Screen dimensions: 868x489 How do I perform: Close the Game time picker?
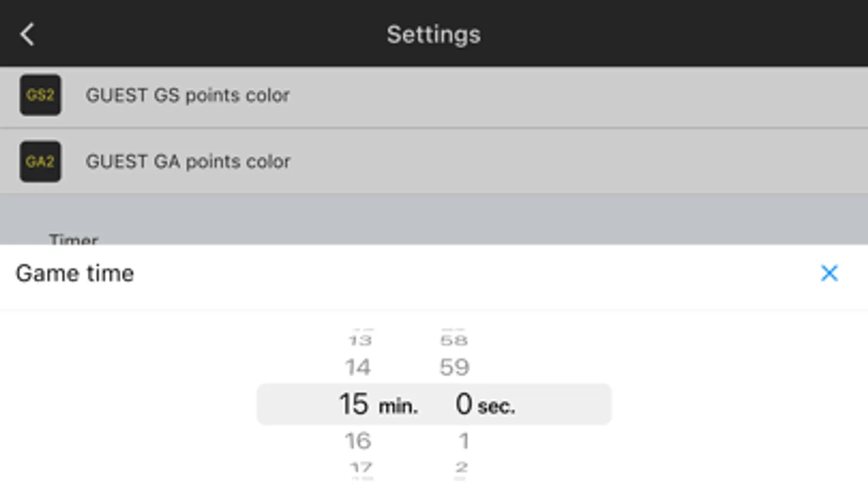(829, 273)
